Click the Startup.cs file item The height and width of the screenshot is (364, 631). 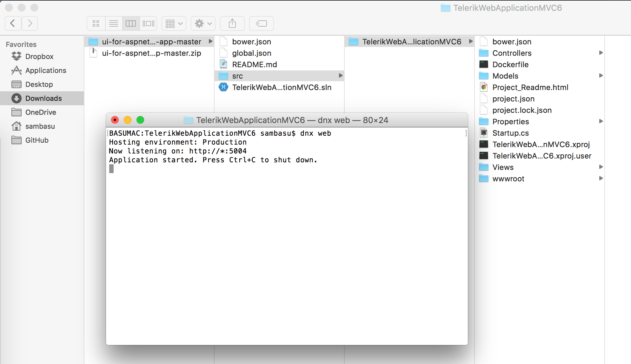coord(509,133)
